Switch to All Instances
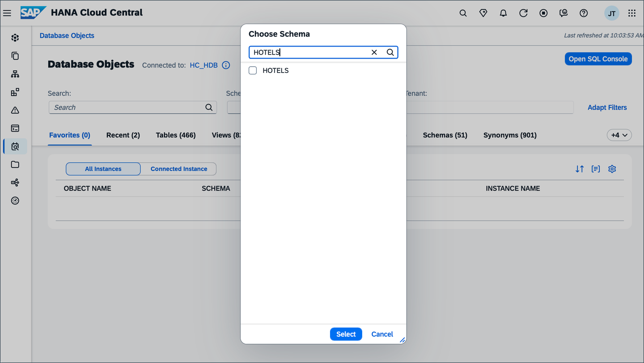This screenshot has height=363, width=644. [x=103, y=169]
